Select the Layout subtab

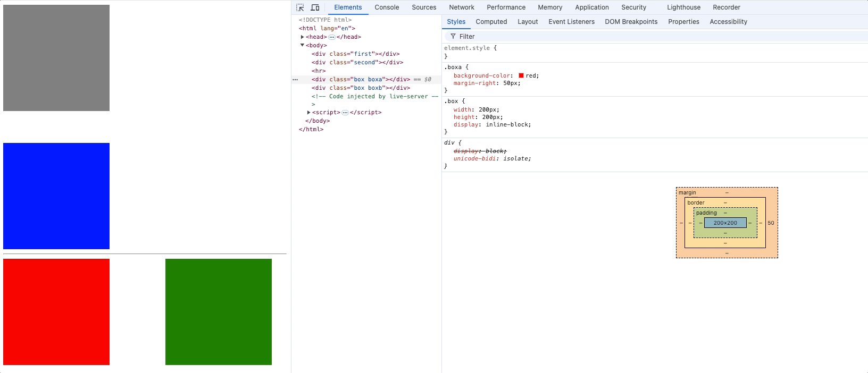[x=528, y=22]
